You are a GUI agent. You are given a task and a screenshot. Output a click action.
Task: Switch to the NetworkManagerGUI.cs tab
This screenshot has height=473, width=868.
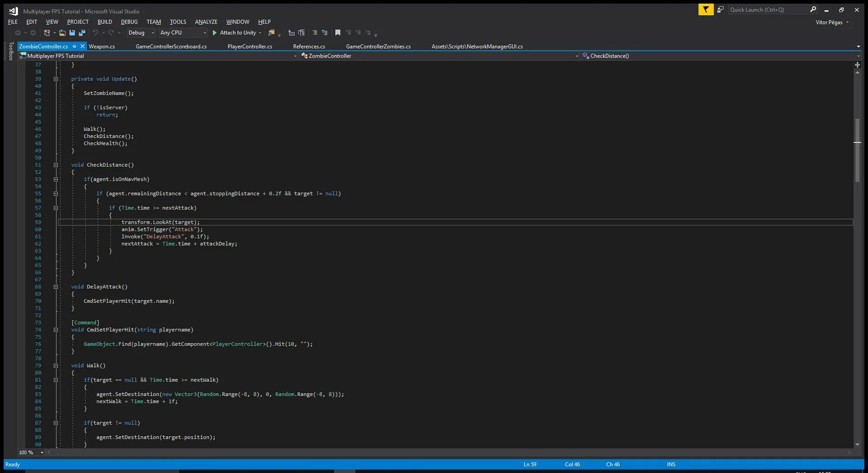477,47
